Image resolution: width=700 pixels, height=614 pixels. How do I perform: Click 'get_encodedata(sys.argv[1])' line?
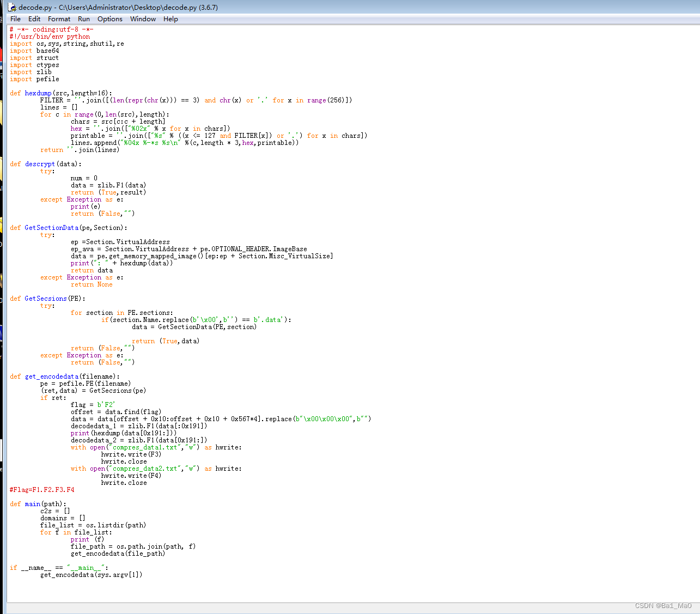point(92,575)
